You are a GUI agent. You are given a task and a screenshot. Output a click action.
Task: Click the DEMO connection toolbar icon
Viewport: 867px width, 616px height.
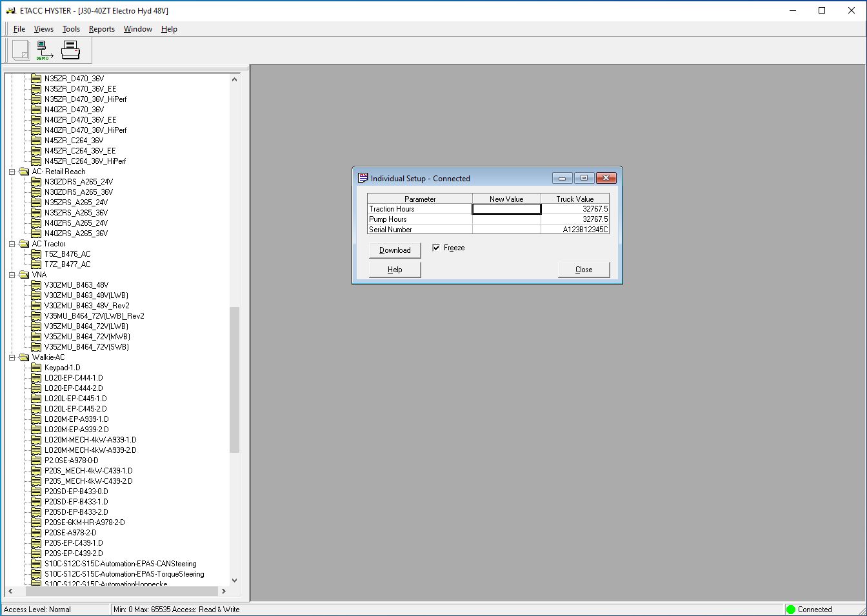point(45,50)
